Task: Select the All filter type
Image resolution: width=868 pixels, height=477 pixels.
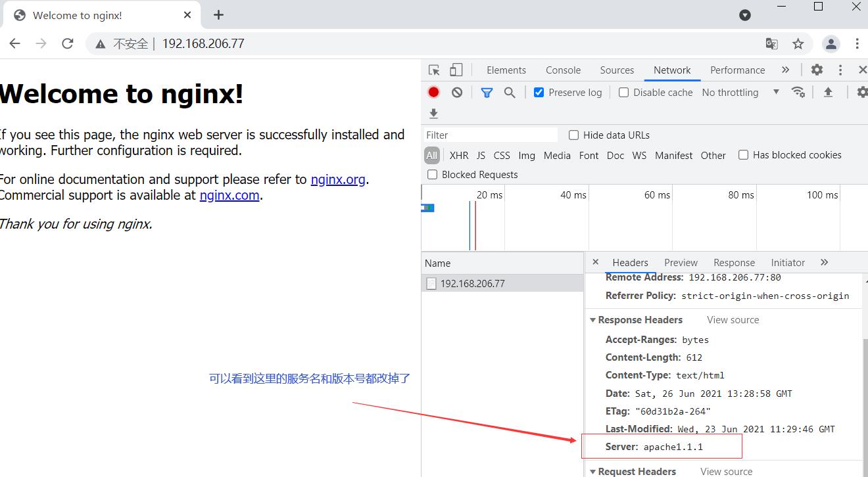Action: point(431,155)
